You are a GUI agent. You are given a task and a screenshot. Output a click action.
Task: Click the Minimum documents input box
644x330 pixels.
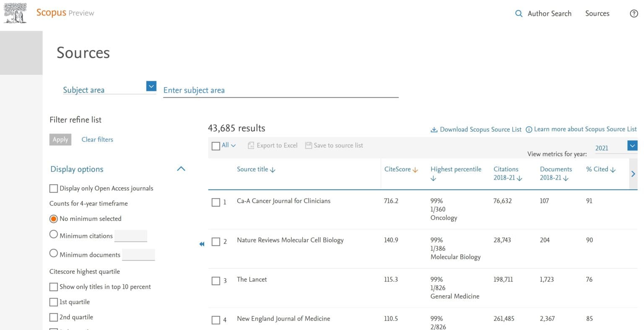point(138,254)
